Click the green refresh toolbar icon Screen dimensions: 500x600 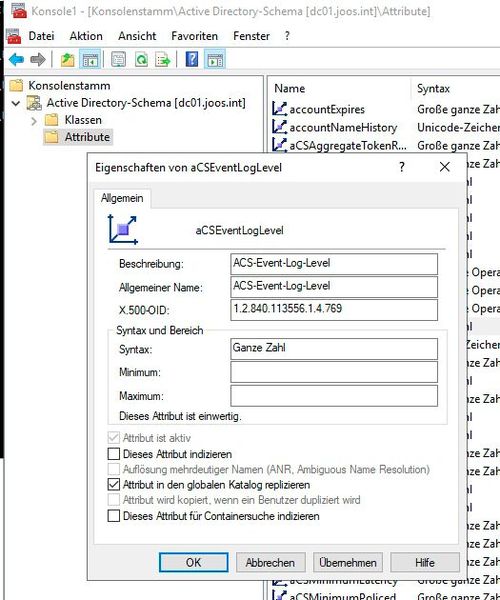point(142,60)
